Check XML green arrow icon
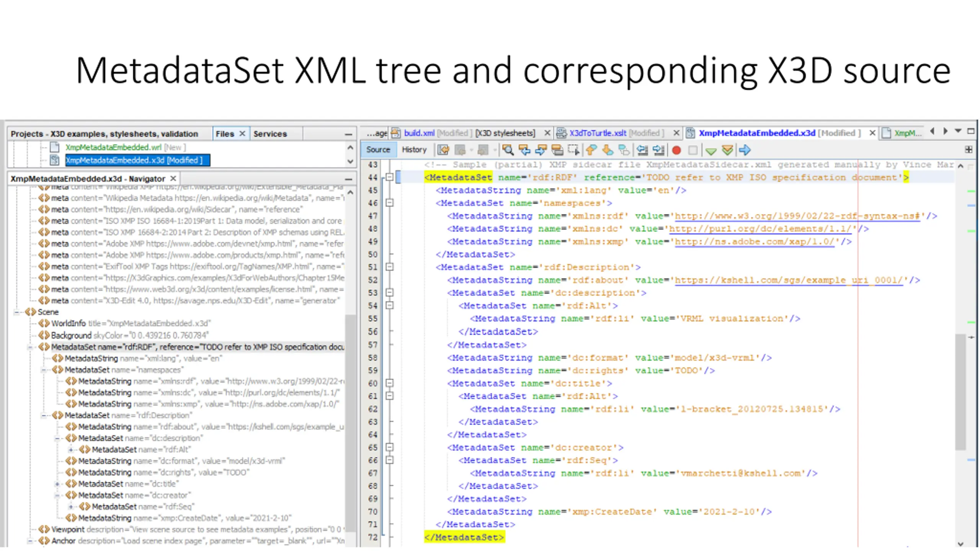This screenshot has width=980, height=551. 711,151
